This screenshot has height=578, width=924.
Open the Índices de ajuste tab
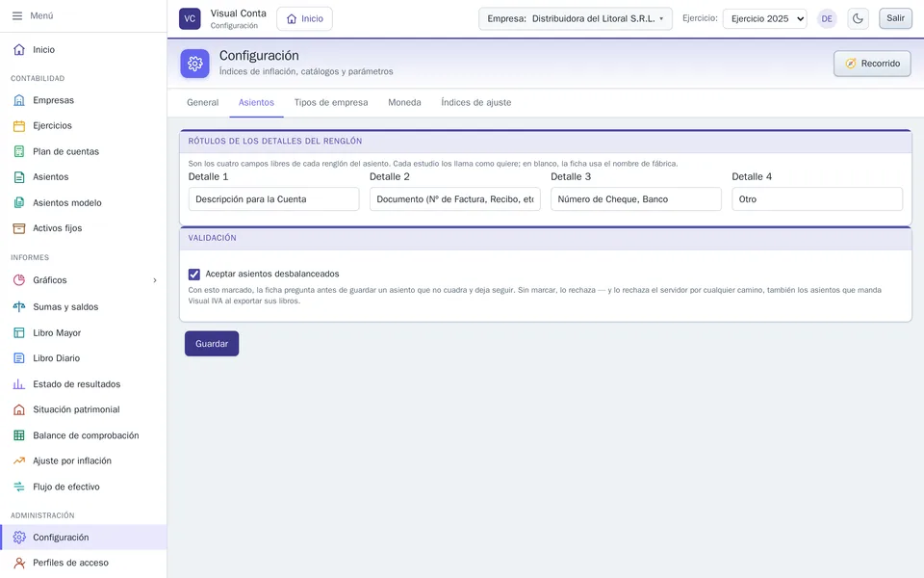pyautogui.click(x=476, y=103)
